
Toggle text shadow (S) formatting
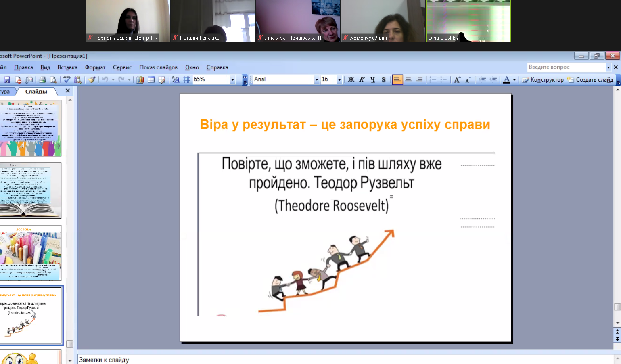[x=384, y=79]
